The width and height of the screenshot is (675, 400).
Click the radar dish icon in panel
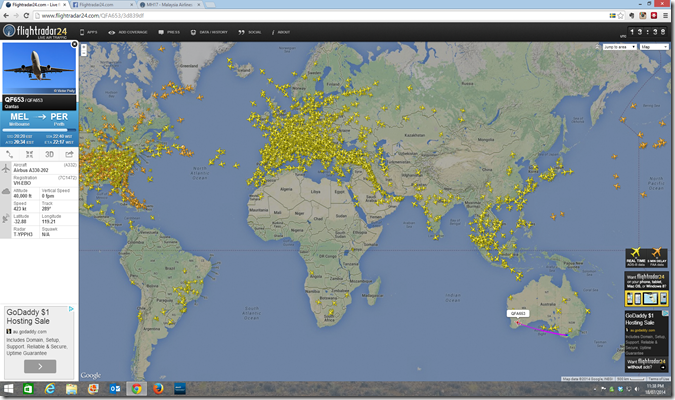tap(6, 218)
